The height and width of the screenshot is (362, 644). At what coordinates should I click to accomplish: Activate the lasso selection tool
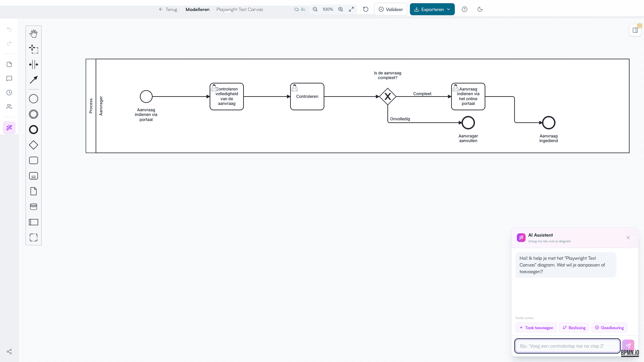coord(34,49)
